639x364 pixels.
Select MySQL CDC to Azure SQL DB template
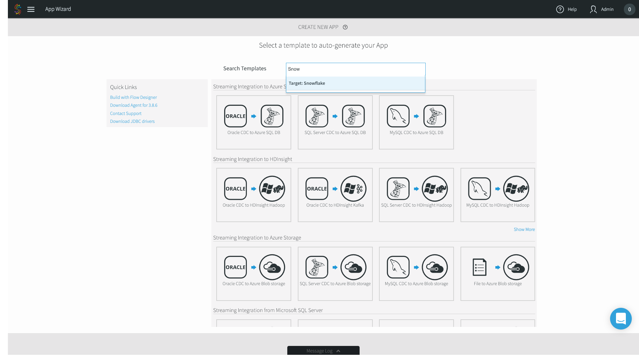click(416, 122)
